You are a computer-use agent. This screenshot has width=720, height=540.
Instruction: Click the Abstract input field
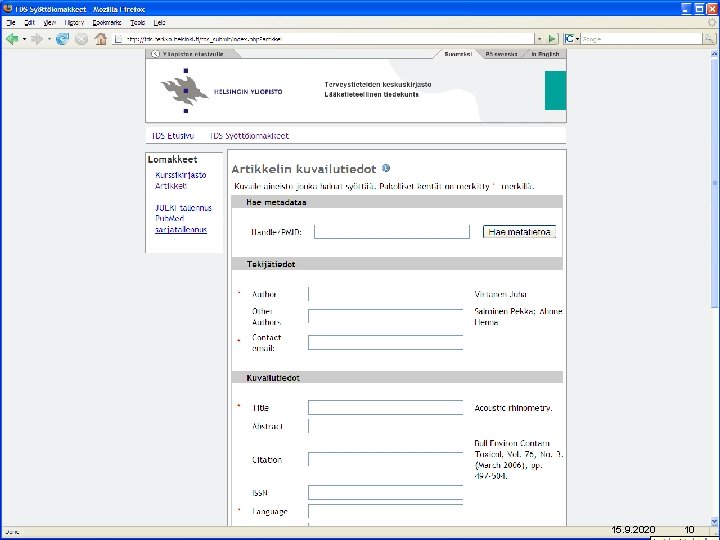pyautogui.click(x=385, y=426)
